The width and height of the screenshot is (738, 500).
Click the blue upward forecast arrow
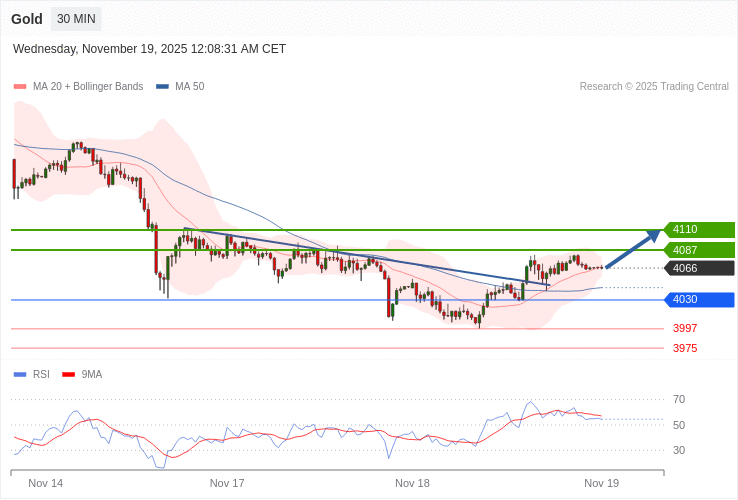[x=633, y=250]
